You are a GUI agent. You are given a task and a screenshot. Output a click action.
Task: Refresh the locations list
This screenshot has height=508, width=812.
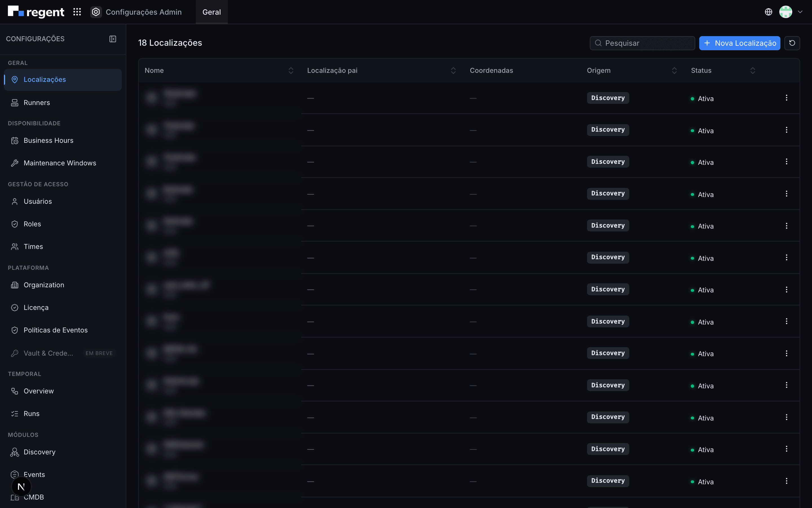[x=792, y=43]
